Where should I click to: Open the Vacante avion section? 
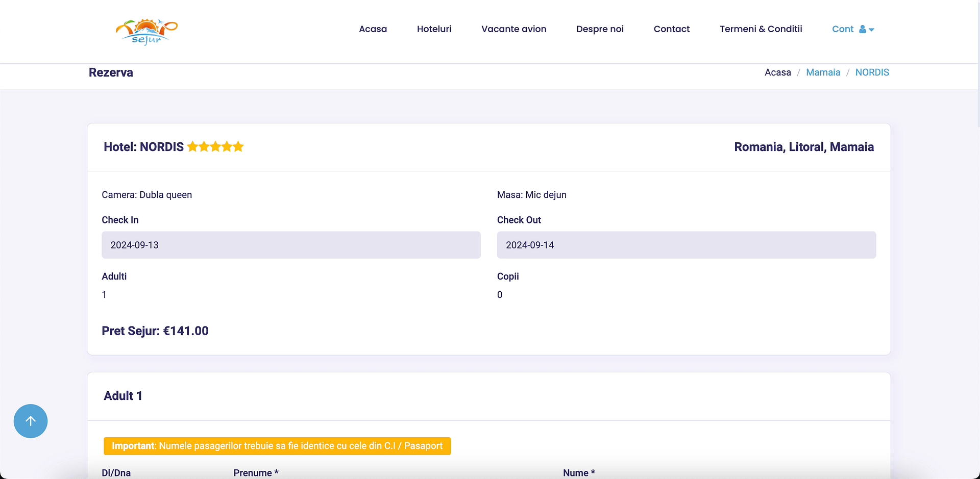click(x=513, y=29)
